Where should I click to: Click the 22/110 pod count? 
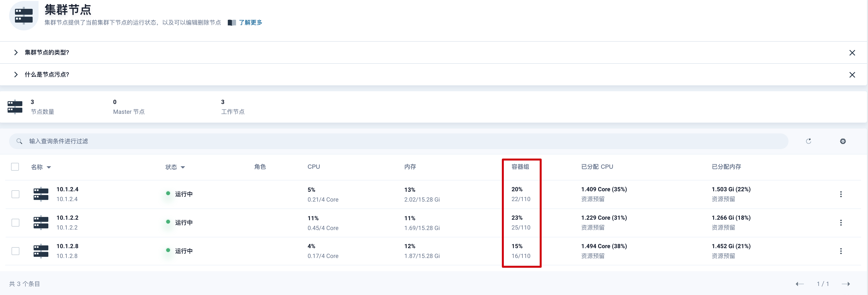pos(521,199)
